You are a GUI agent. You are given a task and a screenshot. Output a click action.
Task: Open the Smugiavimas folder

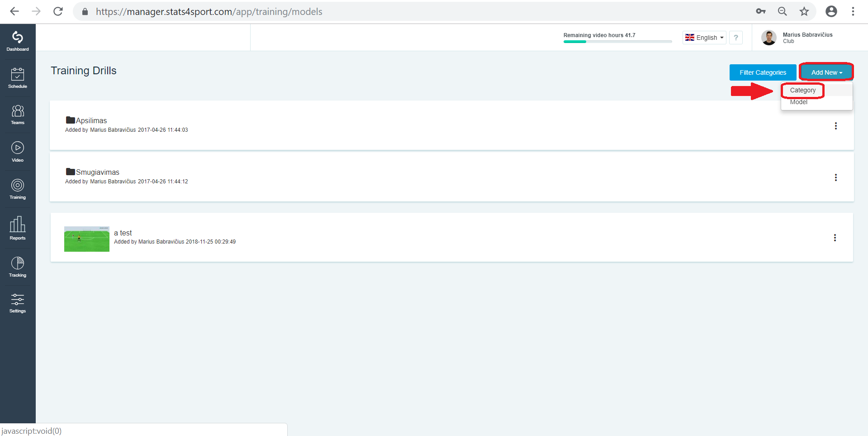coord(93,172)
